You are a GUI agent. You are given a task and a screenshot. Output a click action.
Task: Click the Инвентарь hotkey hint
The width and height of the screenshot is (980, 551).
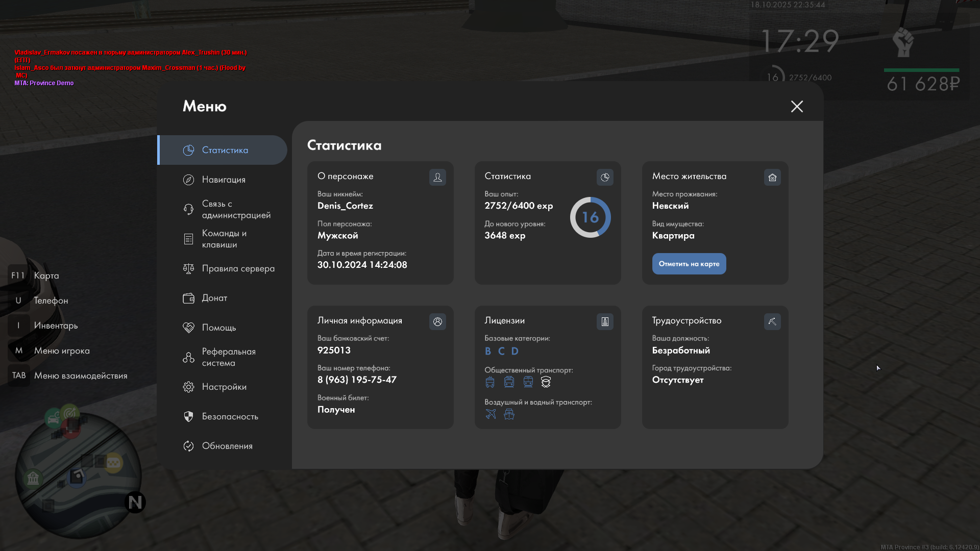(55, 325)
